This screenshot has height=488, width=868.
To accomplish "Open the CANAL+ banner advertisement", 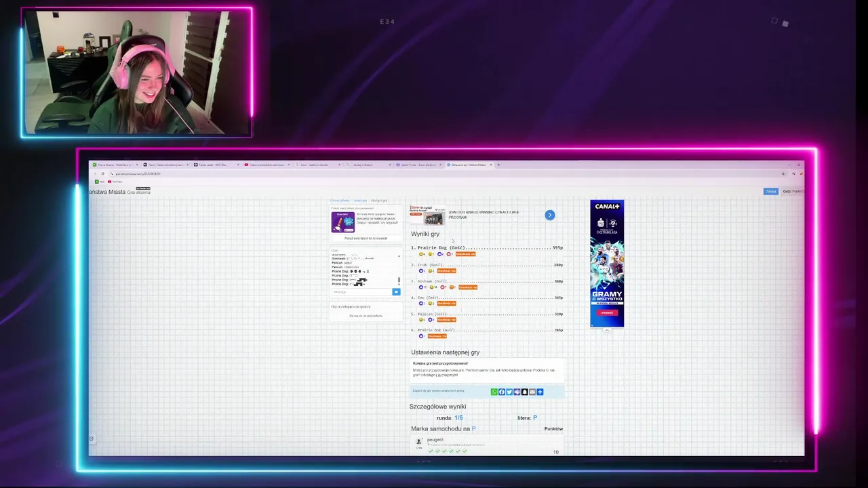I will click(x=607, y=263).
